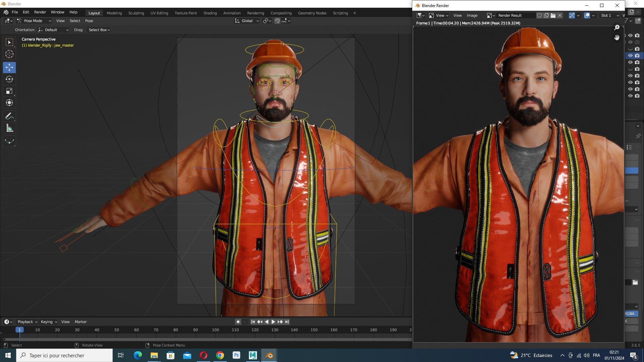Click the file browser folder icon in properties panel
644x362 pixels.
pos(635,283)
